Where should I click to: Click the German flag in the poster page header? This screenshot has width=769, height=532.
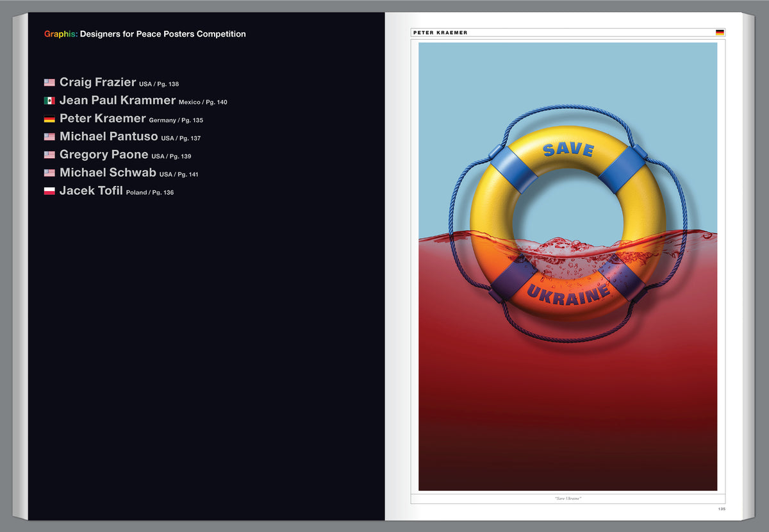[720, 32]
